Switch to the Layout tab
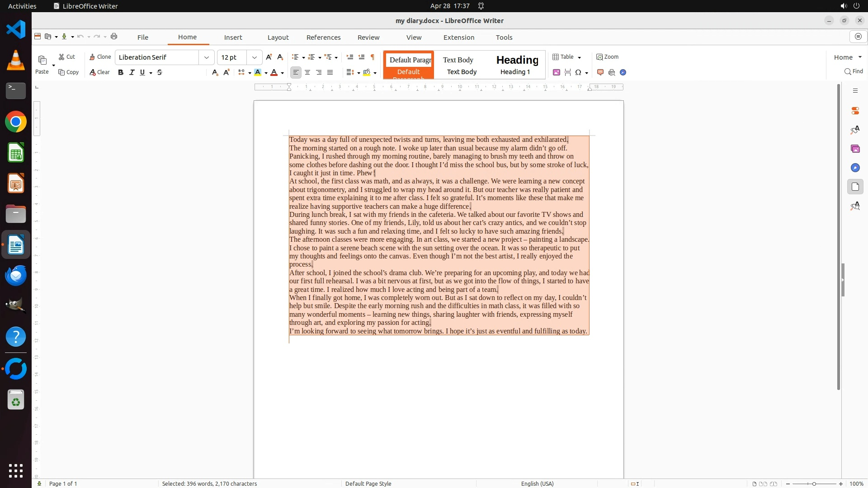Viewport: 868px width, 488px height. (x=278, y=38)
